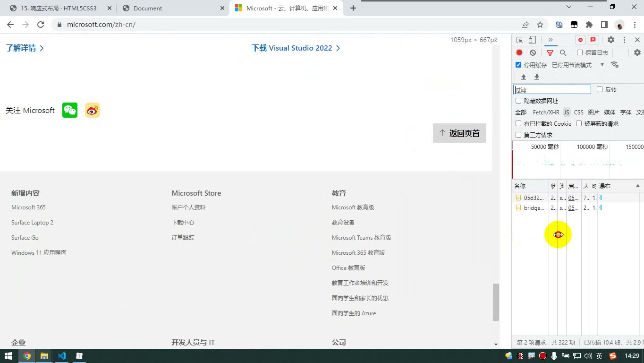Clear the network log
644x363 pixels.
coord(533,52)
